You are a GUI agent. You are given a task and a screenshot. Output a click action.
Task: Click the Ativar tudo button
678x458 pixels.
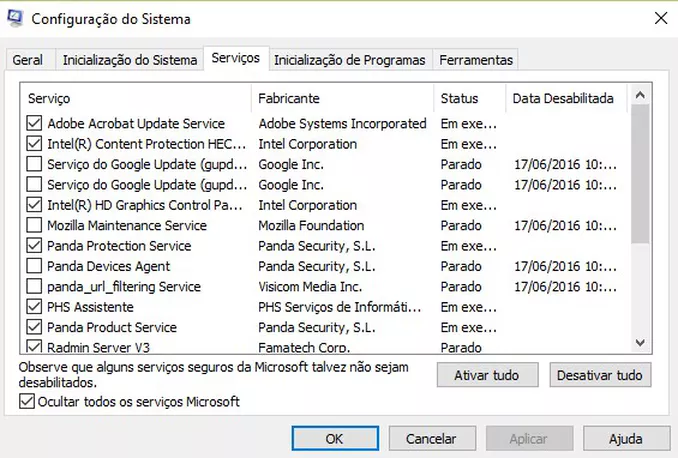(487, 375)
